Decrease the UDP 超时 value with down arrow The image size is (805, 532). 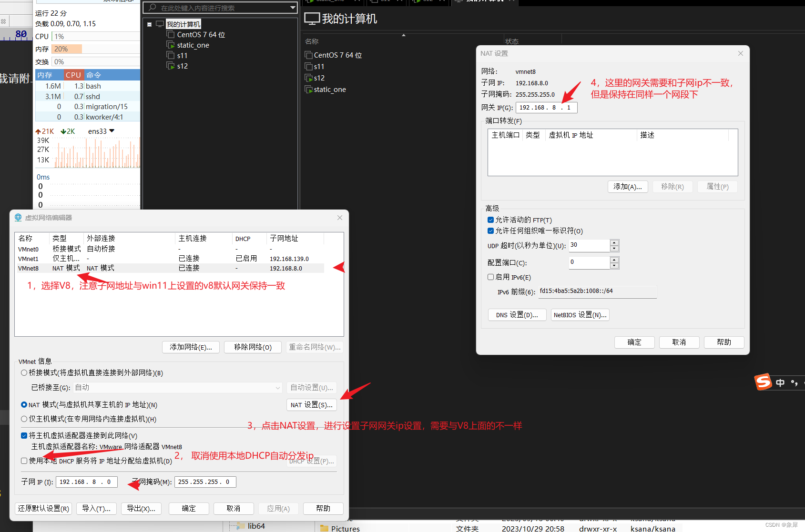(x=614, y=249)
